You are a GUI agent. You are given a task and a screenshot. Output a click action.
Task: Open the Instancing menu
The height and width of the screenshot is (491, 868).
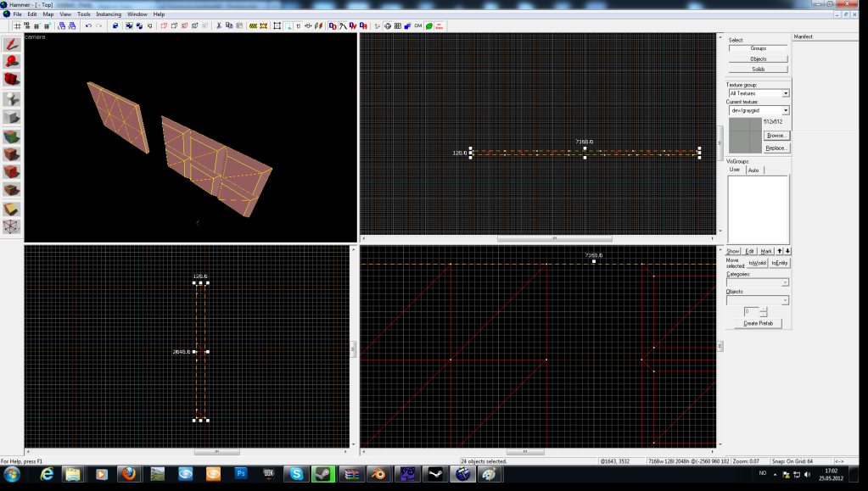pyautogui.click(x=109, y=14)
